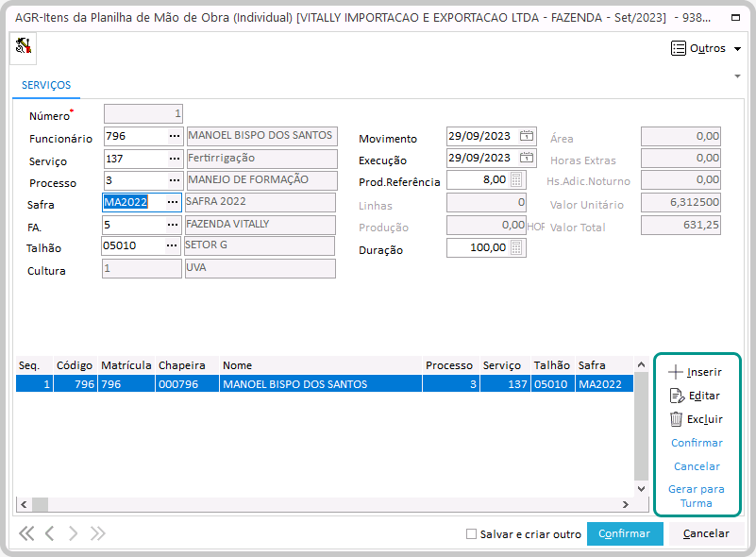Open Talhão lookup ellipsis button
The image size is (756, 557).
click(172, 245)
